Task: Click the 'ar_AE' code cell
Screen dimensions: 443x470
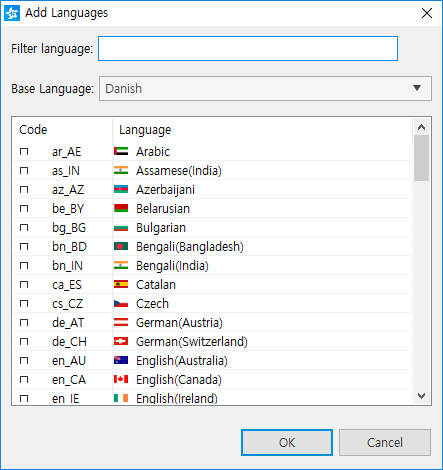Action: [67, 152]
